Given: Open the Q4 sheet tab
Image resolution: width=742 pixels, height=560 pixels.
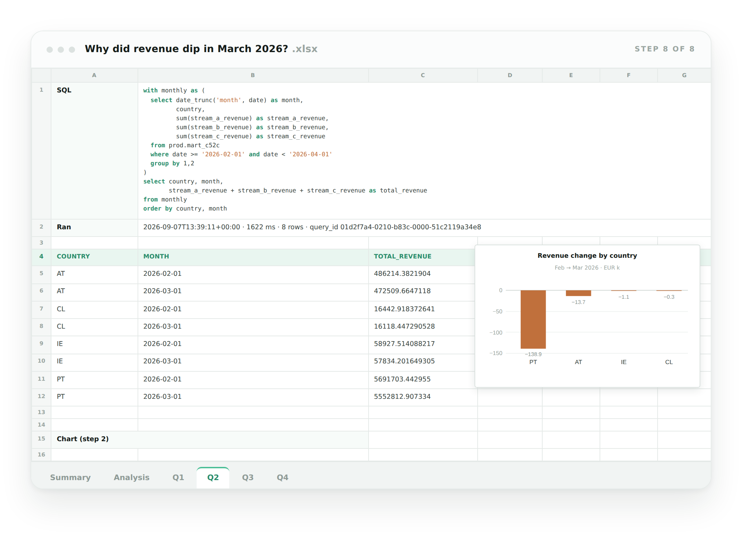Looking at the screenshot, I should [x=282, y=477].
